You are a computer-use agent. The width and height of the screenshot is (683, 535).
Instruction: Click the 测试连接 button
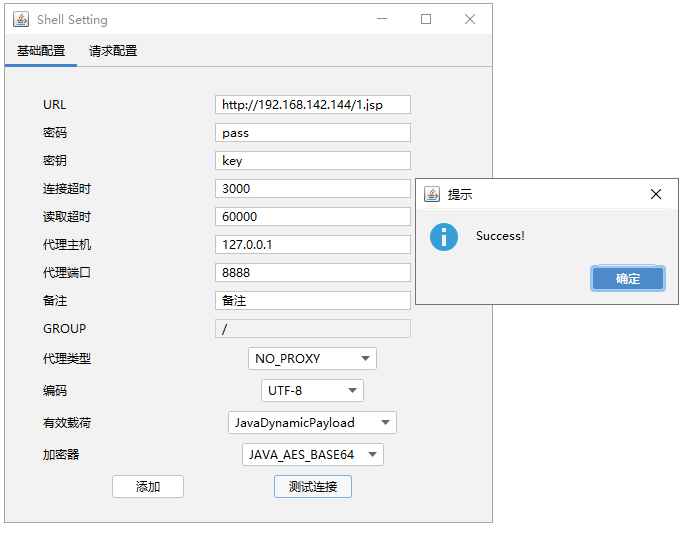(x=313, y=486)
